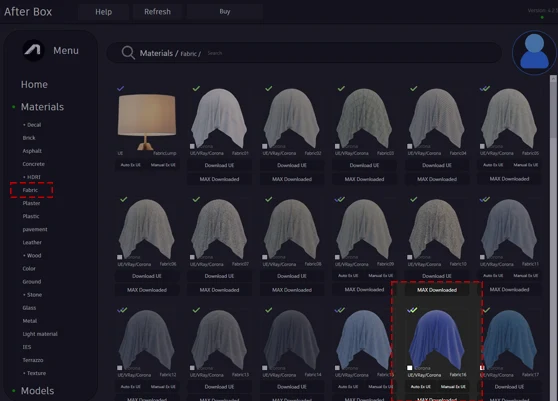
Task: Click Download UE under Fabric07
Action: tap(219, 276)
